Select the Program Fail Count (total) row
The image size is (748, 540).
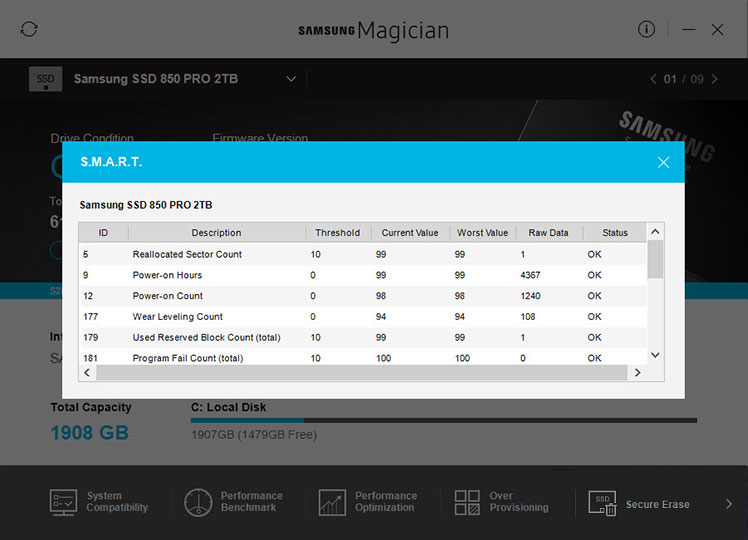[x=363, y=358]
